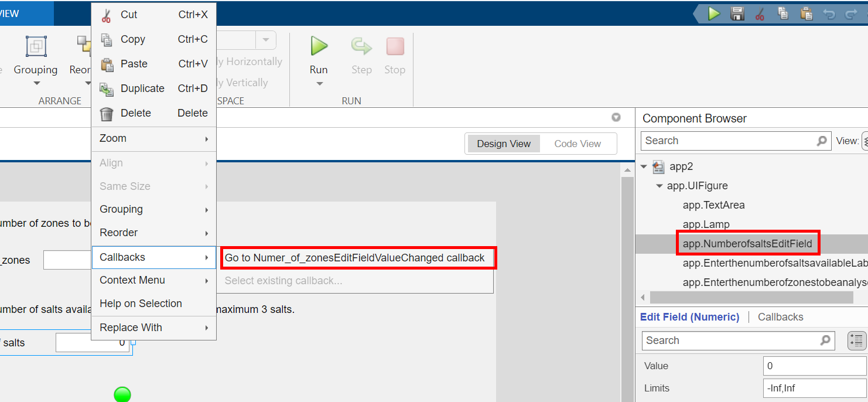The width and height of the screenshot is (868, 402).
Task: Click the Paste clipboard icon in title bar
Action: point(807,13)
